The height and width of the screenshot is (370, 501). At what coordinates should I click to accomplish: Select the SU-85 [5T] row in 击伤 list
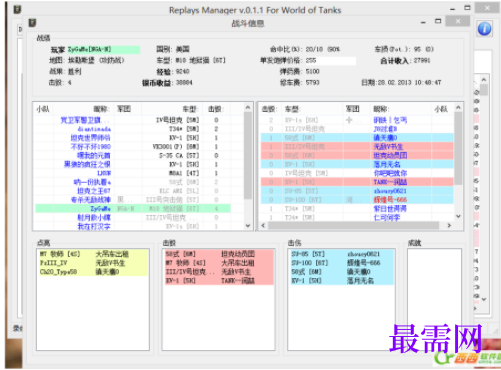(341, 254)
